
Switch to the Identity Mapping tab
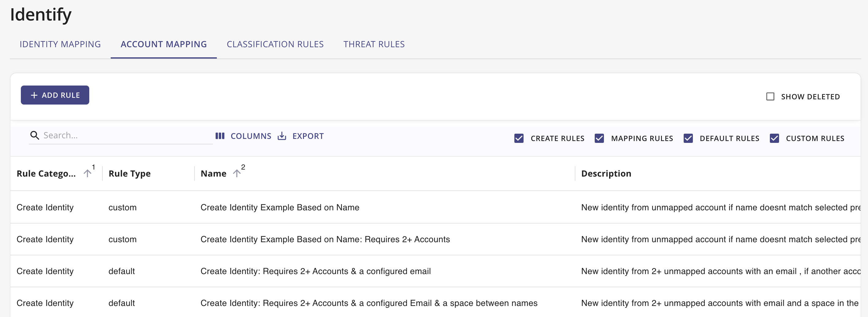[60, 44]
